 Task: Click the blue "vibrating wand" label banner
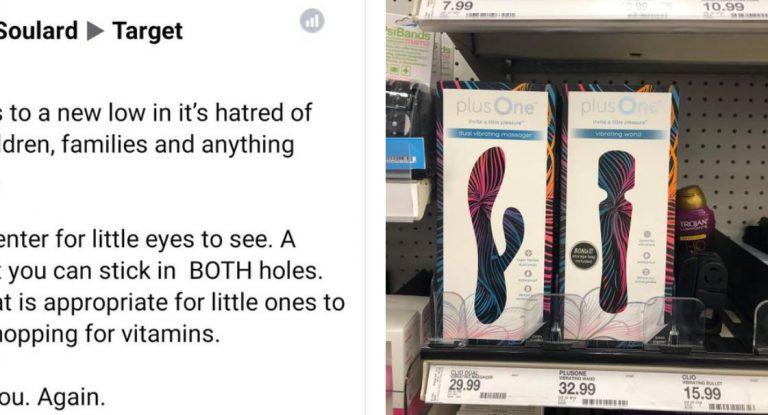coord(617,133)
